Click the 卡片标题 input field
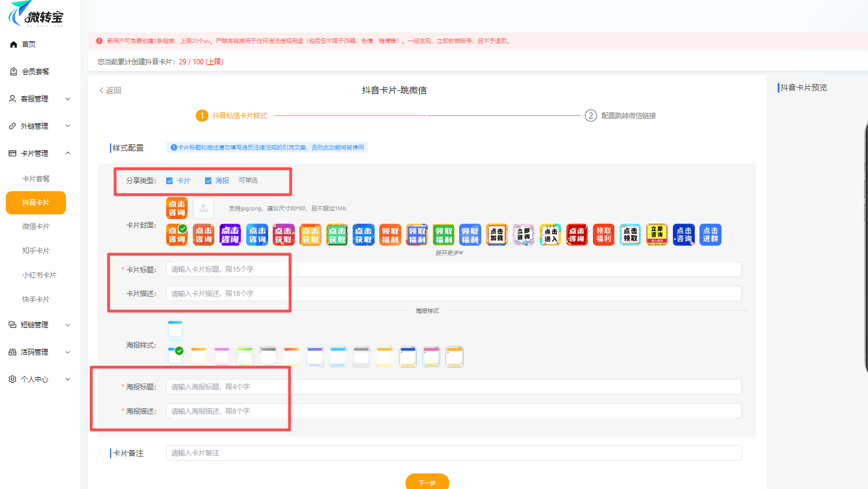The image size is (868, 489). 453,269
